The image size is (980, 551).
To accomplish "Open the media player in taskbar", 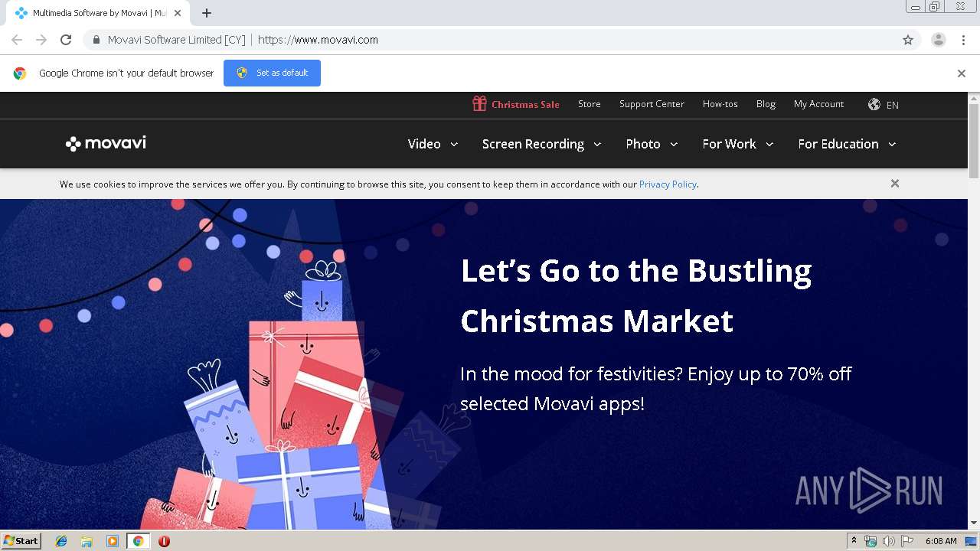I will pos(113,541).
